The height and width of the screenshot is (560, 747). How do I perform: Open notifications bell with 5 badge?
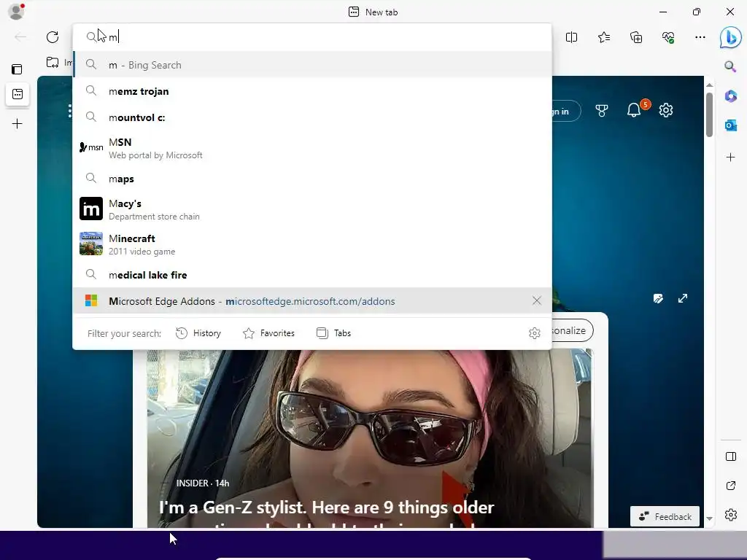point(635,109)
